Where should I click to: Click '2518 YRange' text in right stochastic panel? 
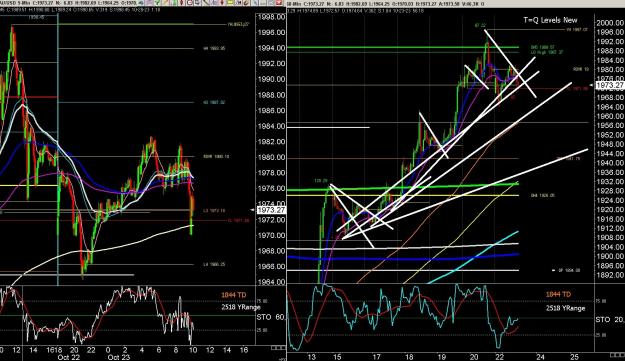565,308
